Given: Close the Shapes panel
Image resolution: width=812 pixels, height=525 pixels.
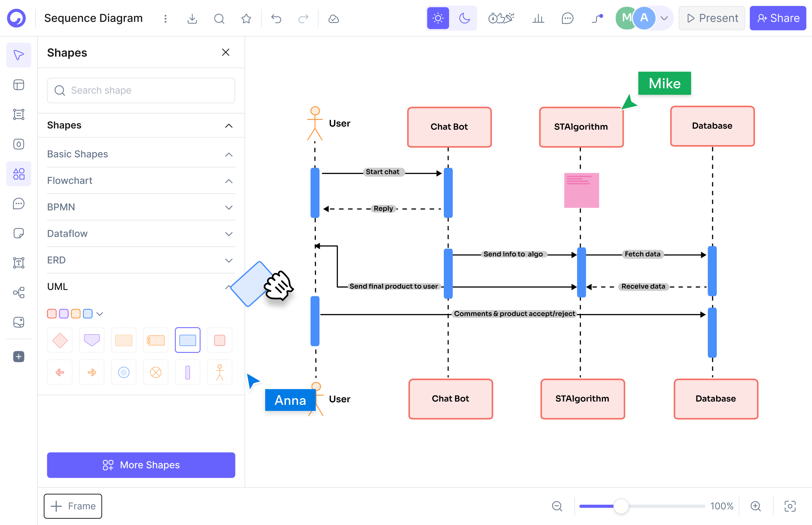Looking at the screenshot, I should click(x=225, y=52).
